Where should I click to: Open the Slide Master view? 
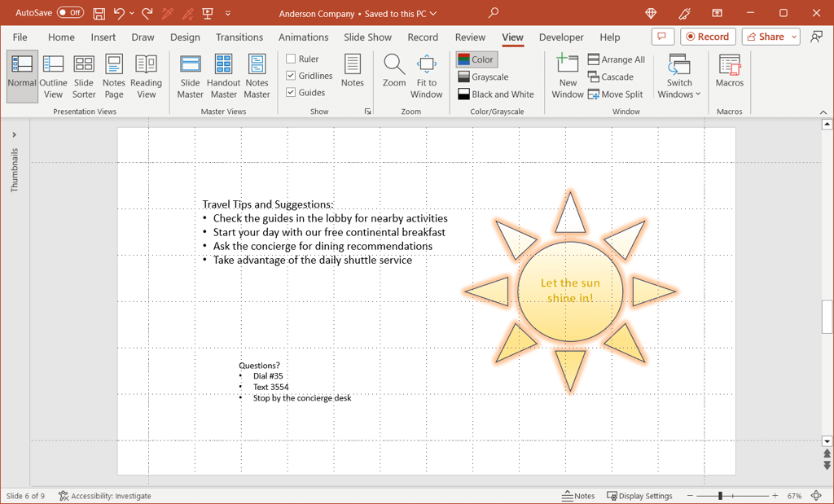click(x=190, y=77)
